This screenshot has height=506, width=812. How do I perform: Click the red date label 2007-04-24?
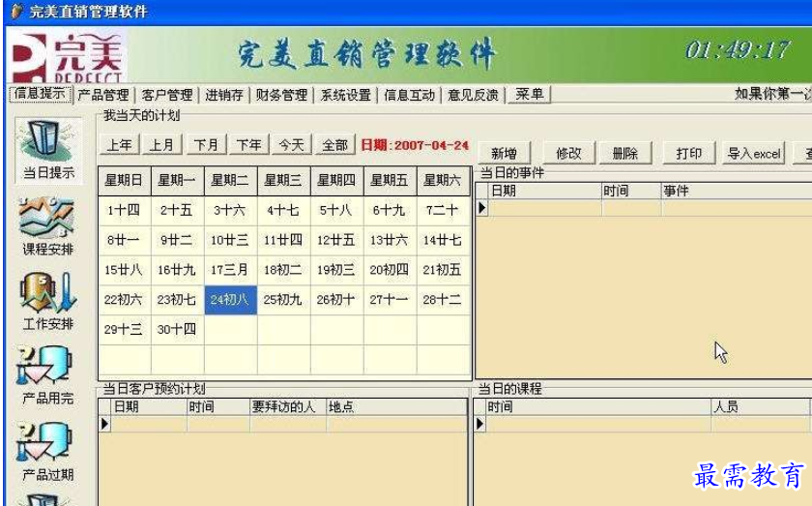point(415,145)
